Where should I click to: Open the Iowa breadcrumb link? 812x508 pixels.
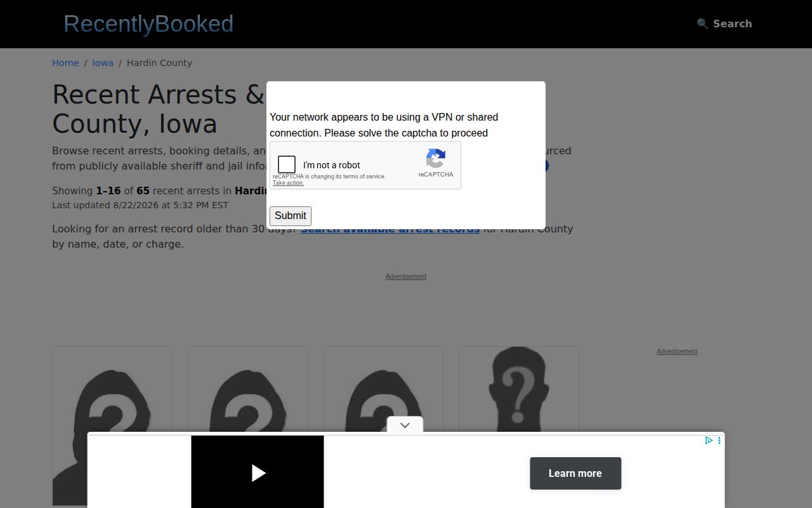pos(103,63)
